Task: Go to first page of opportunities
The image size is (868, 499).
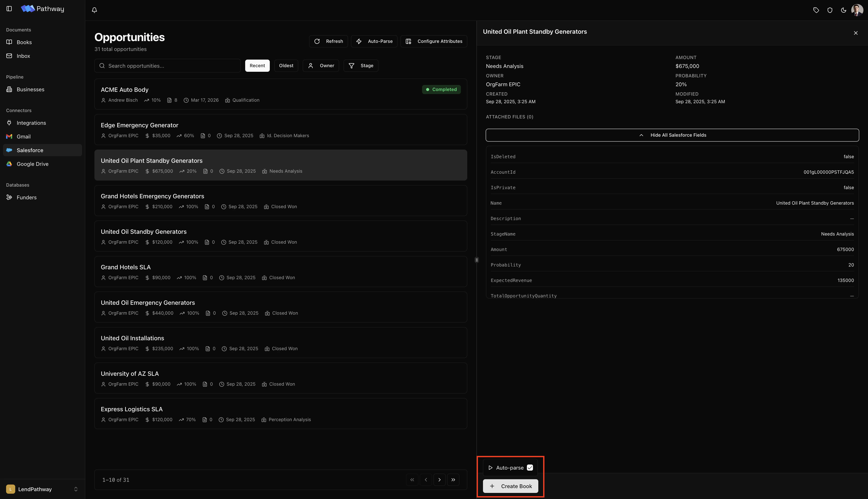Action: [x=412, y=480]
